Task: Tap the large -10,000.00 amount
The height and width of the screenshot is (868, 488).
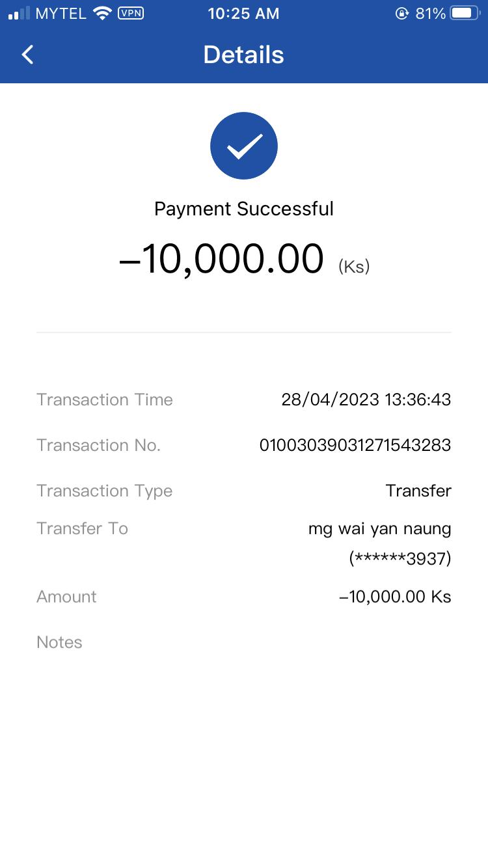Action: [x=221, y=259]
